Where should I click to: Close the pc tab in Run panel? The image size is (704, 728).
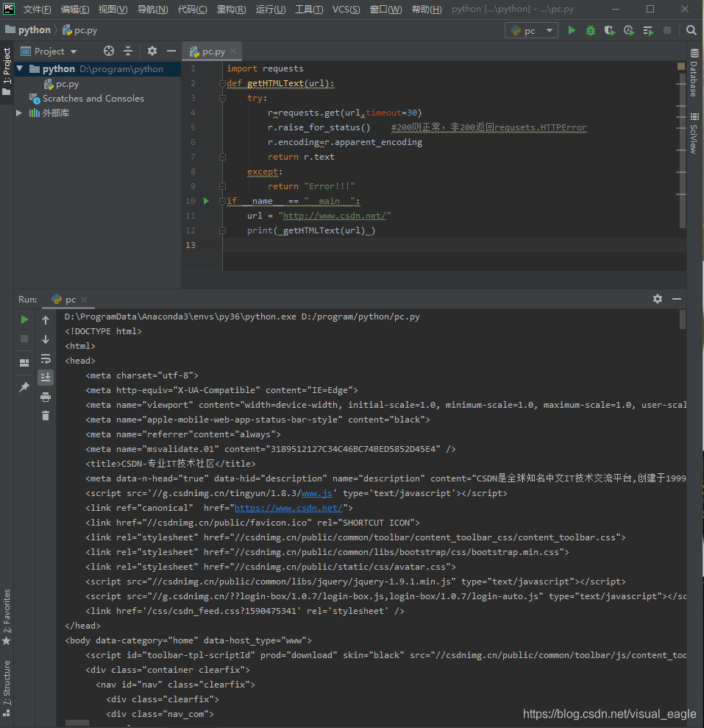(x=84, y=300)
